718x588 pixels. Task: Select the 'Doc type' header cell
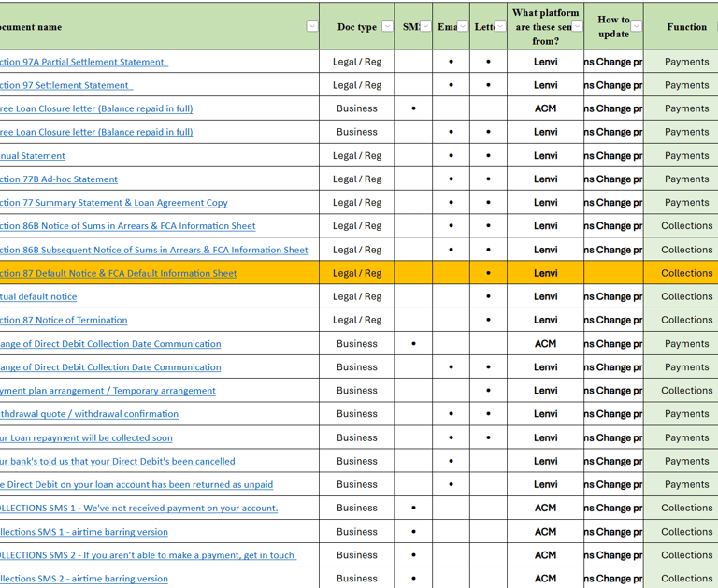(357, 26)
